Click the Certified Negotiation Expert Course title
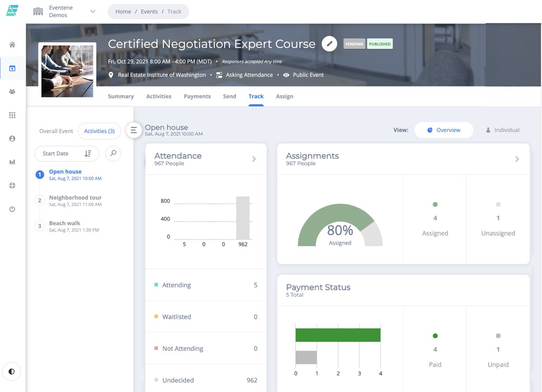The width and height of the screenshot is (542, 392). tap(211, 44)
